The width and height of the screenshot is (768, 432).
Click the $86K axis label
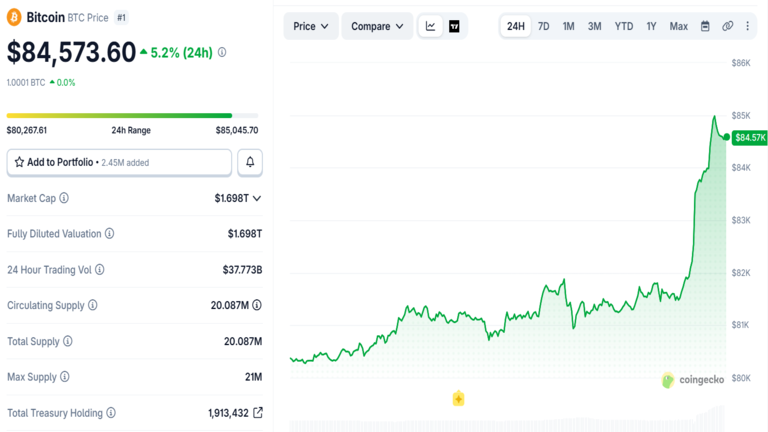[x=741, y=63]
